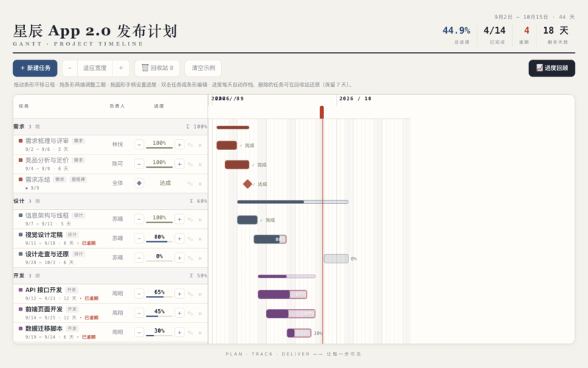The height and width of the screenshot is (368, 588).
Task: Select the 视觉设计定稿 Gantt bar
Action: coord(270,238)
